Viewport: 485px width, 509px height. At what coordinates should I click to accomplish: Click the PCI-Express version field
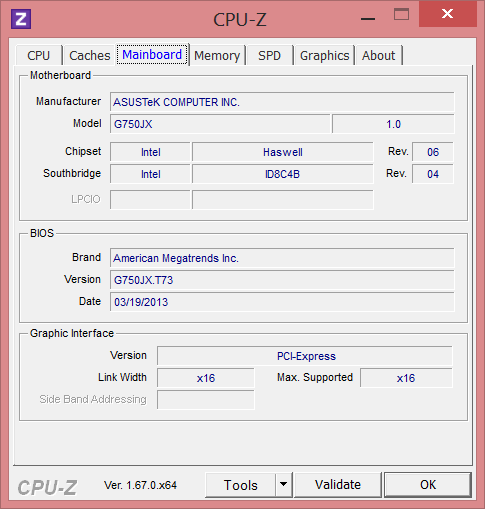pos(305,356)
